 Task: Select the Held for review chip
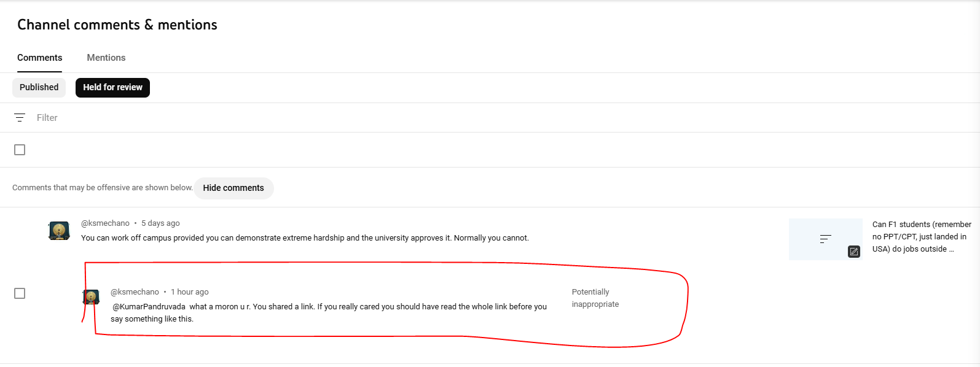(112, 87)
